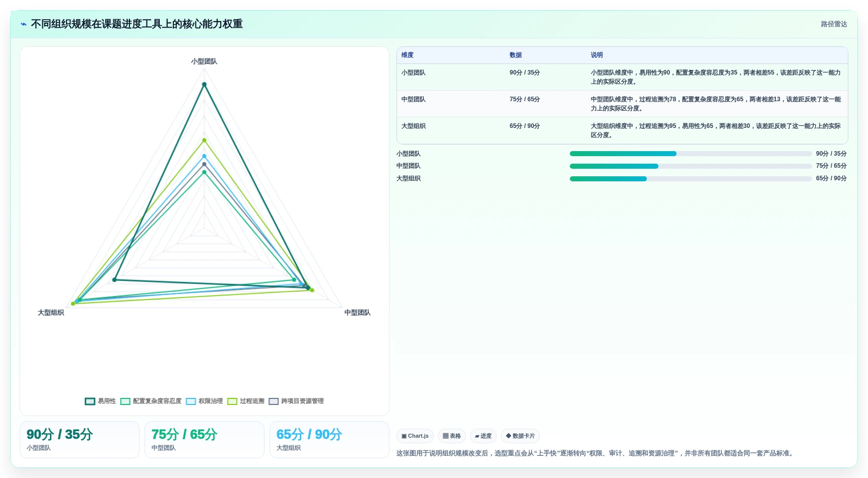The image size is (868, 478).
Task: Toggle the 跨项目资源管理 legend series
Action: (296, 401)
